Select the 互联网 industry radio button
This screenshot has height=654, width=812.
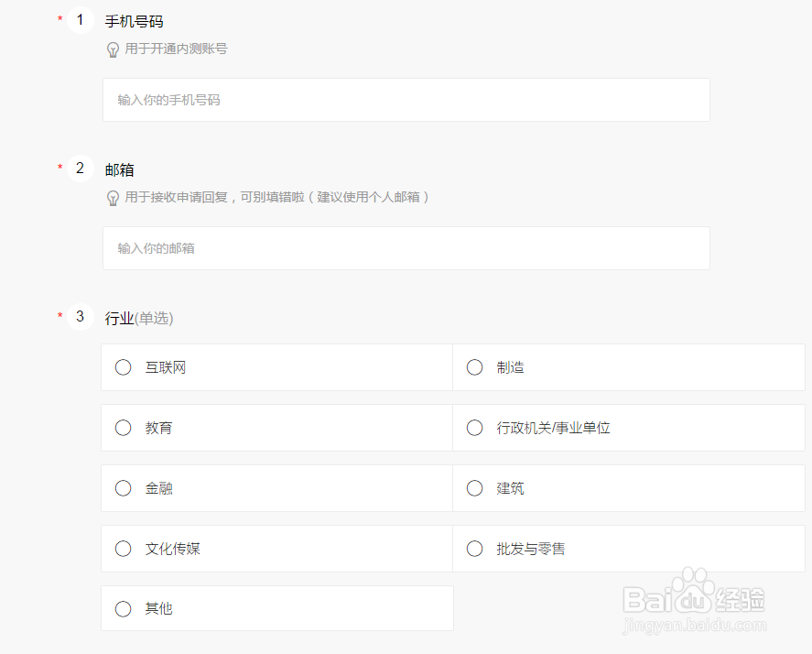click(124, 367)
